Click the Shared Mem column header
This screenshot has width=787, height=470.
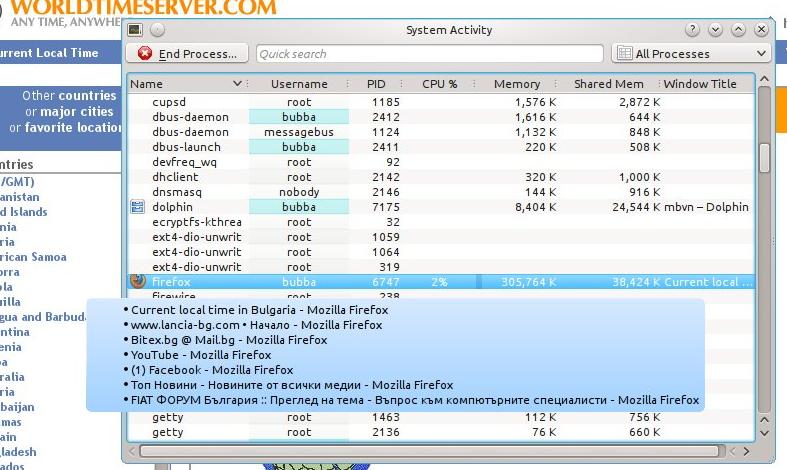click(609, 84)
